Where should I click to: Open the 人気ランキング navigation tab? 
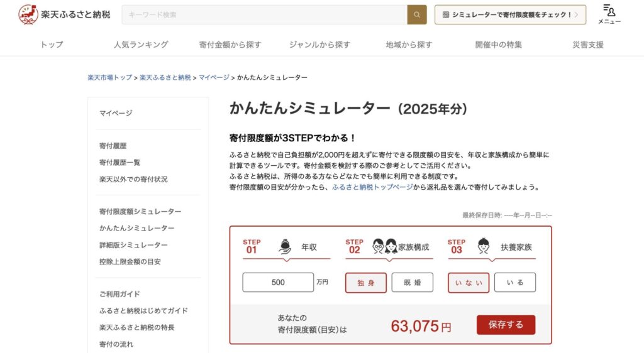tap(141, 44)
